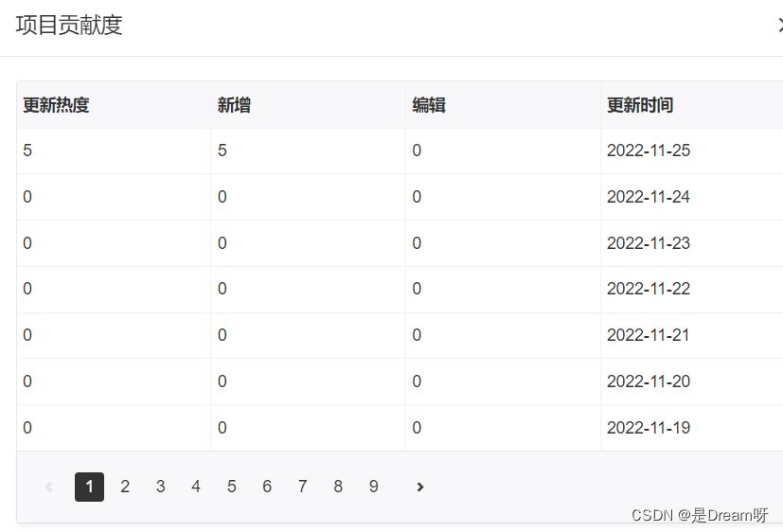Click the 项目贡献度 dialog title
The width and height of the screenshot is (783, 532).
(69, 26)
